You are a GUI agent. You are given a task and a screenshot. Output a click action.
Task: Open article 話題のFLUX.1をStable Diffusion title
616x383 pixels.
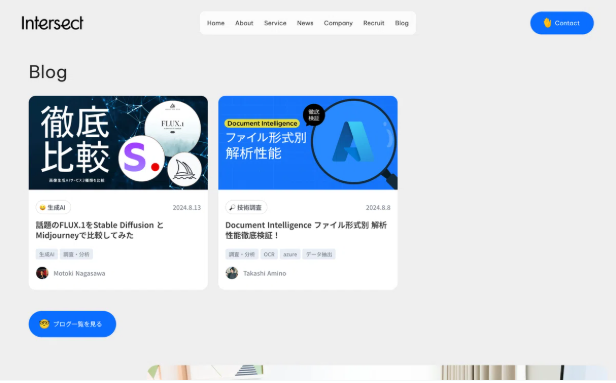click(x=99, y=230)
